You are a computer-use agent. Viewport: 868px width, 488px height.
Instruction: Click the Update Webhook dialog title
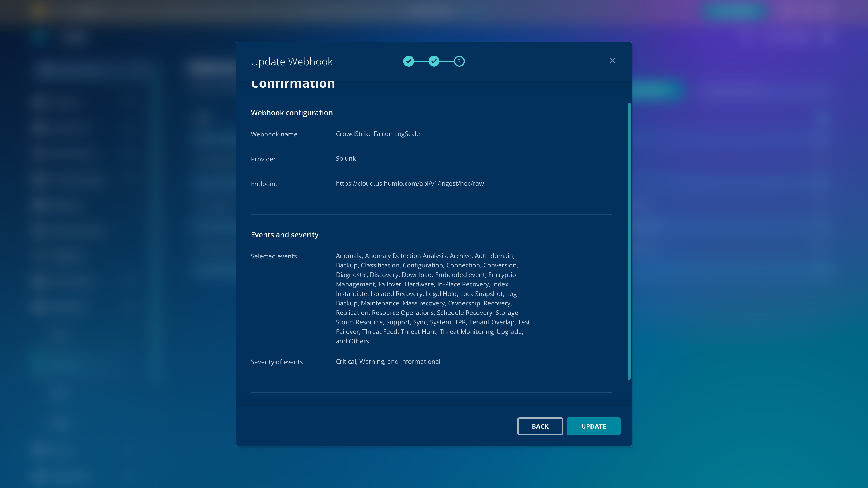[291, 62]
